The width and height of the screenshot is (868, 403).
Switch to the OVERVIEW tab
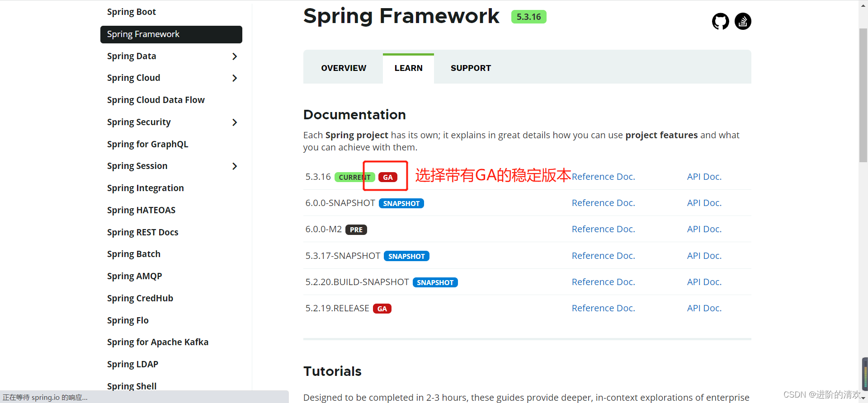tap(344, 68)
